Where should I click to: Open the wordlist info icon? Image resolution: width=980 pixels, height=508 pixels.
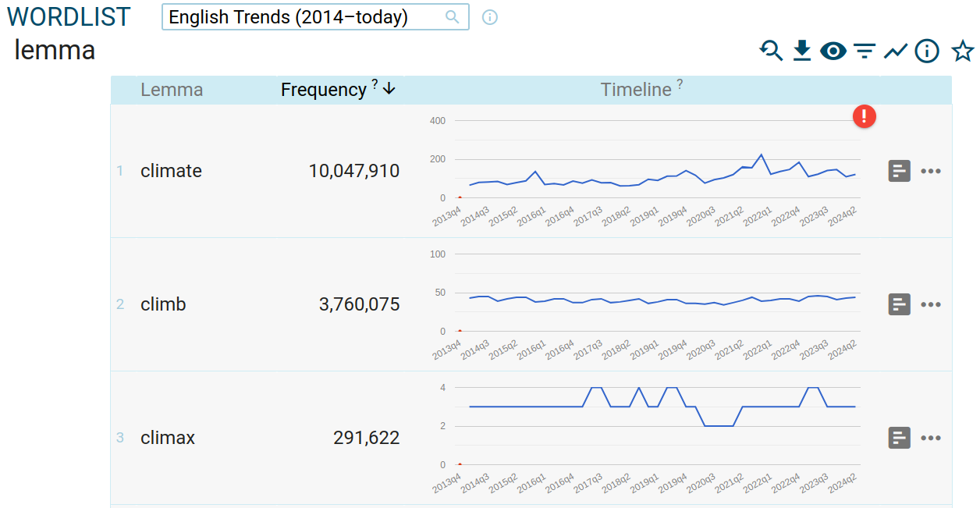(926, 52)
